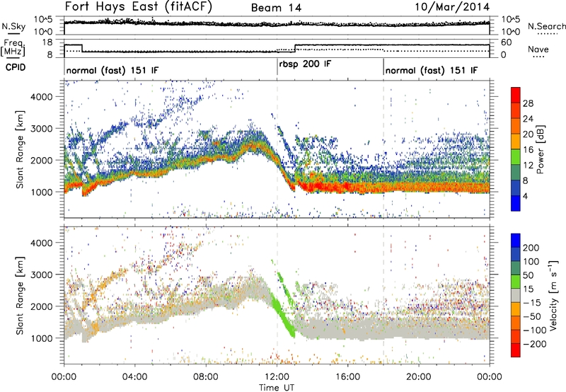This screenshot has height=392, width=566.
Task: Click the Power panel 'Slant Range [km]' label
Action: [x=20, y=149]
